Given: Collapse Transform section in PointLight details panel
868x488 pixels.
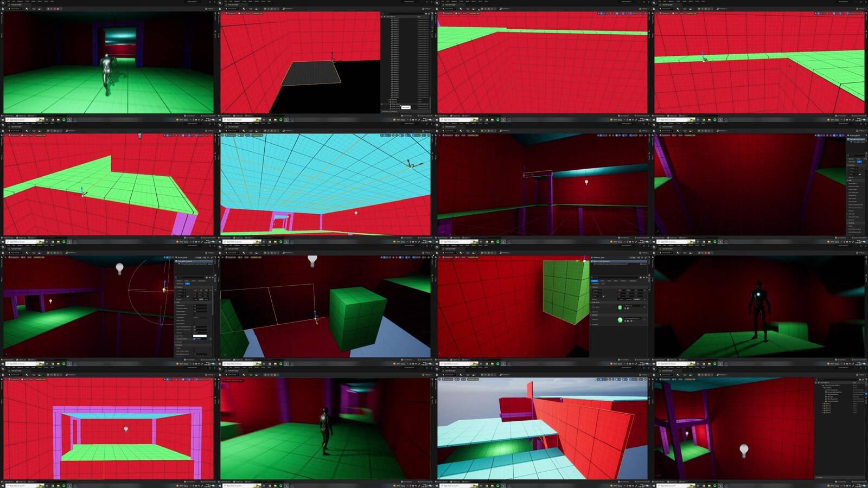Looking at the screenshot, I should tap(175, 287).
